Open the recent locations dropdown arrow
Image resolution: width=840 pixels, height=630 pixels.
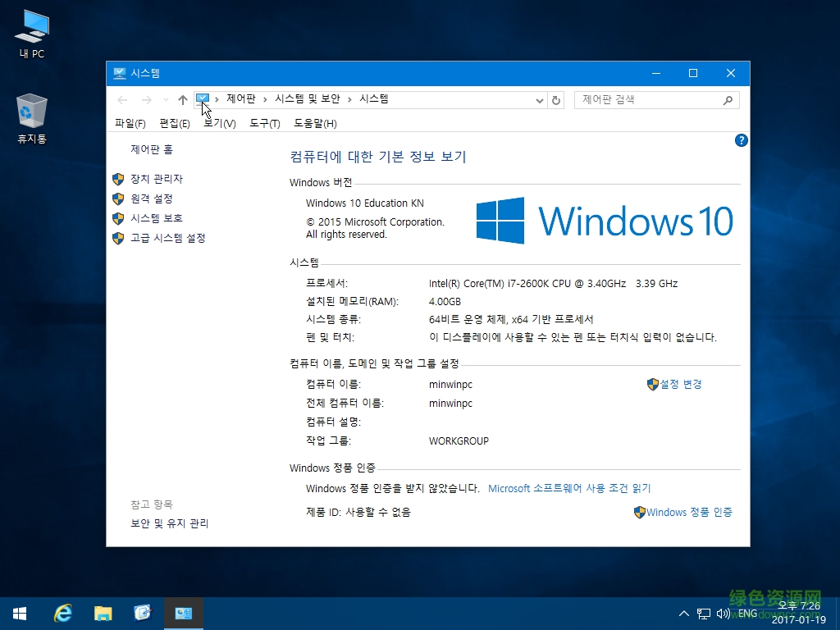pos(166,100)
